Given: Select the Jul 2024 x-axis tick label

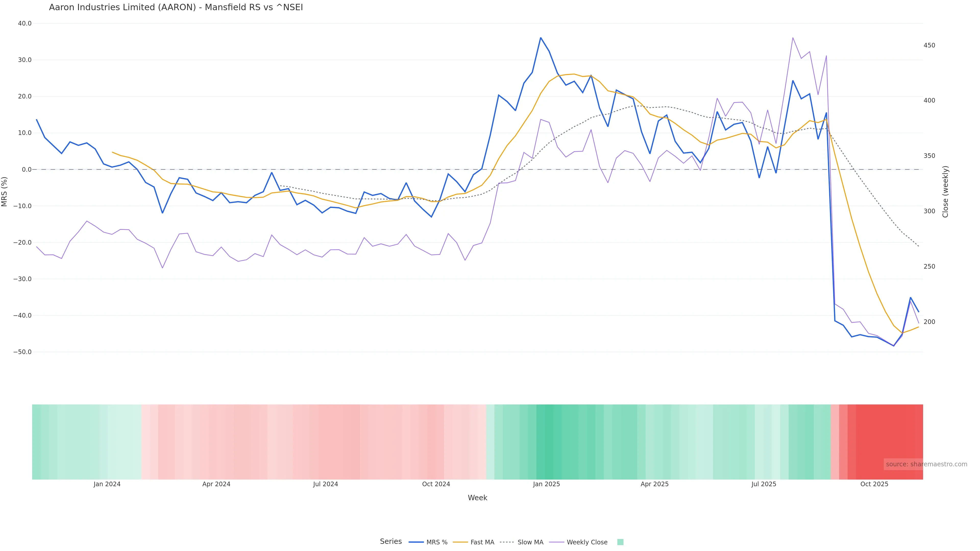Looking at the screenshot, I should (325, 484).
